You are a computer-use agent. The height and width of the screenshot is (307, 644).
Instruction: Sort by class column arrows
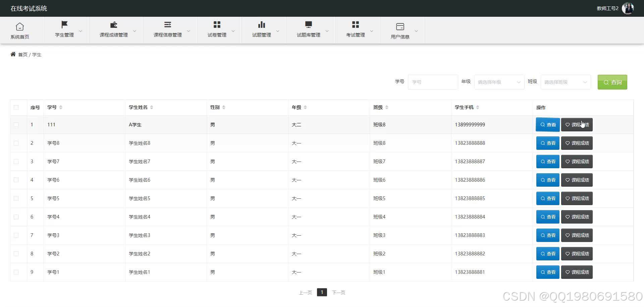(x=387, y=107)
